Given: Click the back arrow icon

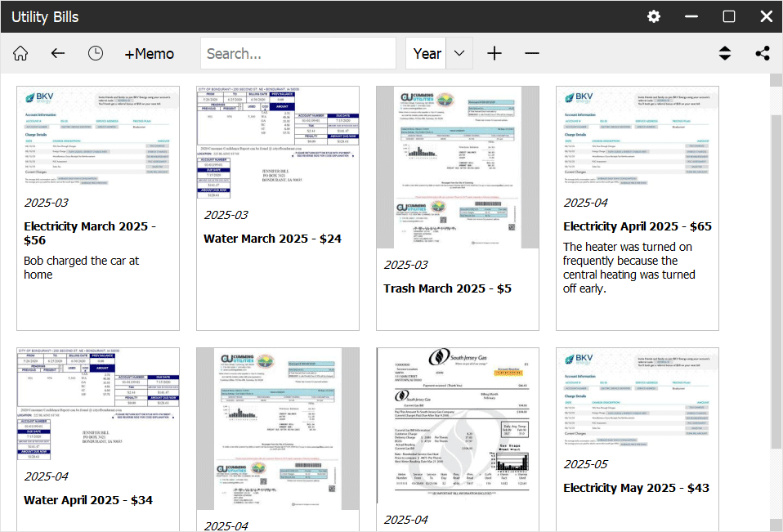Looking at the screenshot, I should point(58,53).
